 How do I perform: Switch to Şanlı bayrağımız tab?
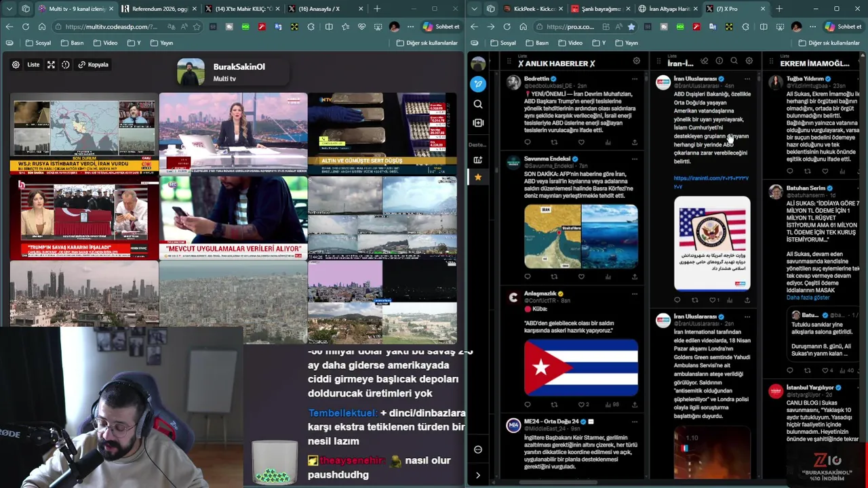600,9
